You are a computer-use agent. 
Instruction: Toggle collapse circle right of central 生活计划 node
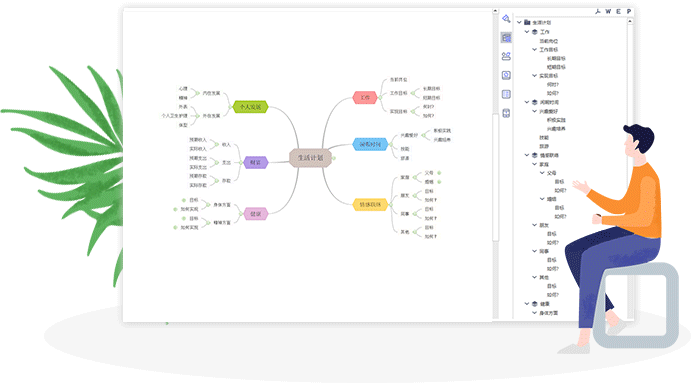coord(334,158)
